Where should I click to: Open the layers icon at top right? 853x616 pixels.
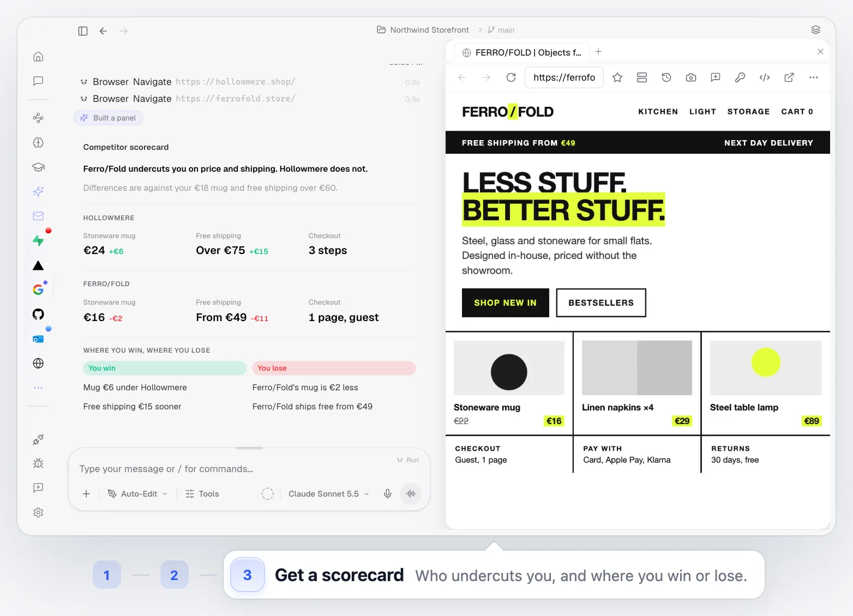coord(816,30)
